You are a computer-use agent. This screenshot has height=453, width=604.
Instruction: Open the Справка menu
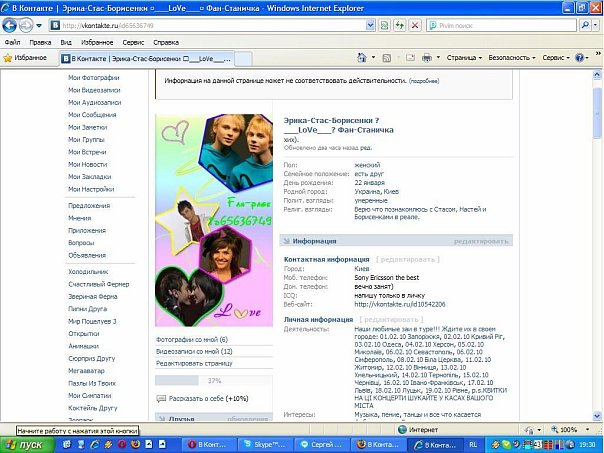pyautogui.click(x=166, y=44)
